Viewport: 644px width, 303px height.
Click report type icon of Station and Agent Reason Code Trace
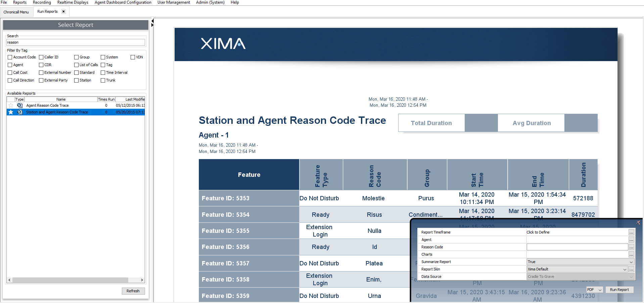click(20, 112)
